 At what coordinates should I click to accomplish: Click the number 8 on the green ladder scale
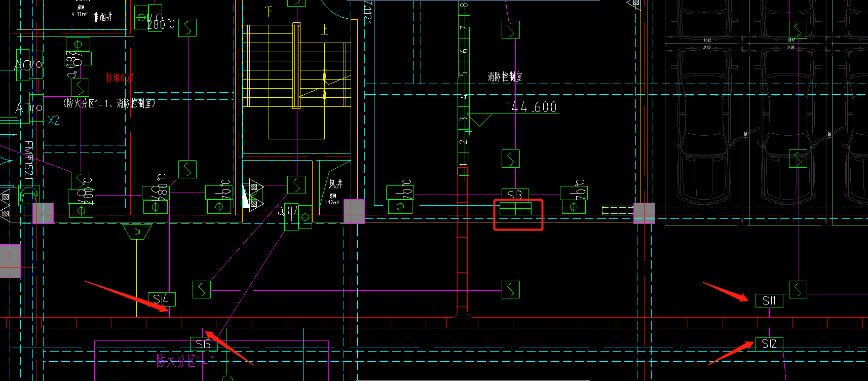coord(464,6)
